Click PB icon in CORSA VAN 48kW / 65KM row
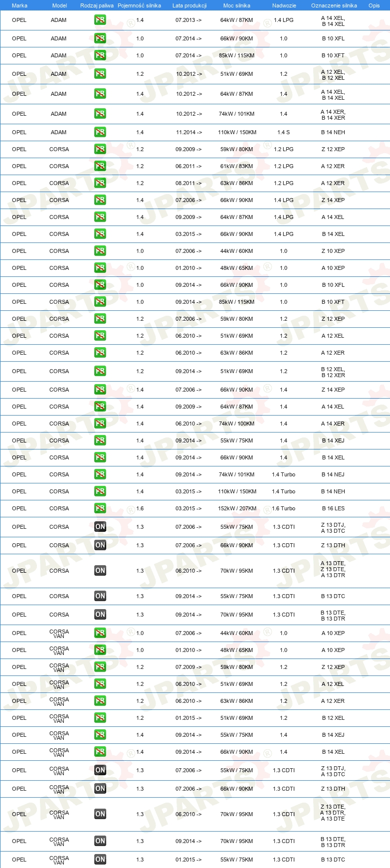 click(x=100, y=650)
